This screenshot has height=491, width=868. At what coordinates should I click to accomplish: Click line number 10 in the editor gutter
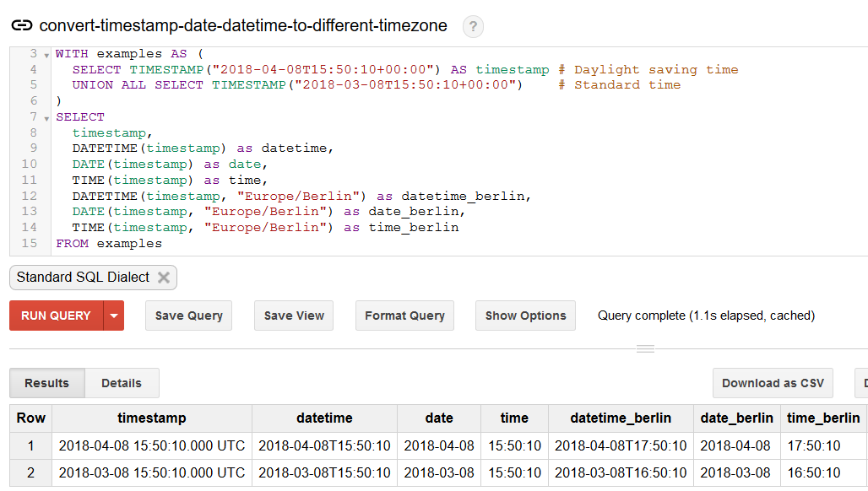coord(29,164)
